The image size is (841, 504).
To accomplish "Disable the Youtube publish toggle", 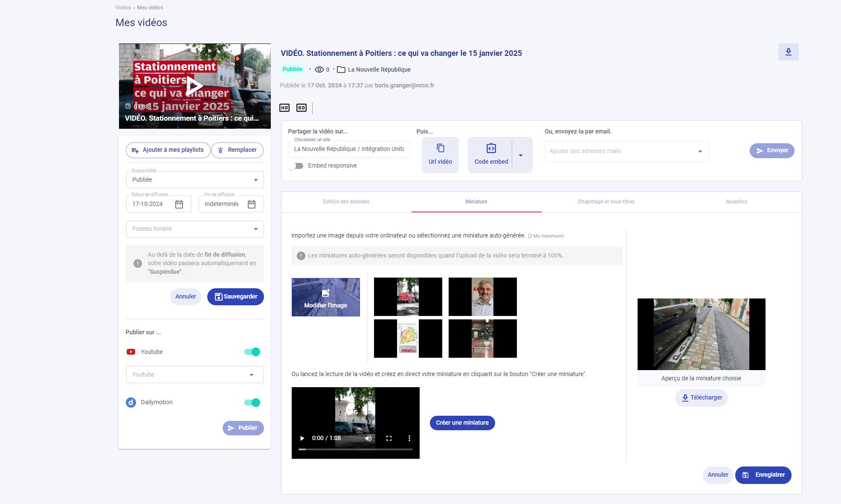I will [x=252, y=352].
